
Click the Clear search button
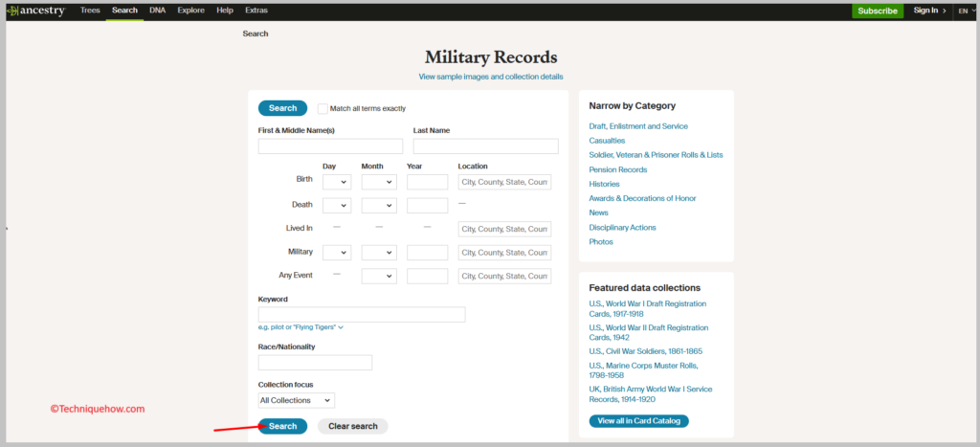[352, 426]
